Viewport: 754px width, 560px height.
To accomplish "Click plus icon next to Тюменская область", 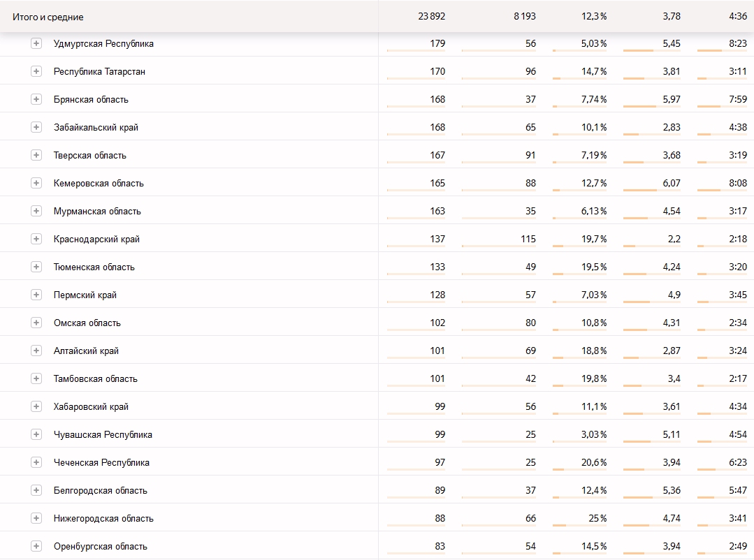I will [x=36, y=266].
